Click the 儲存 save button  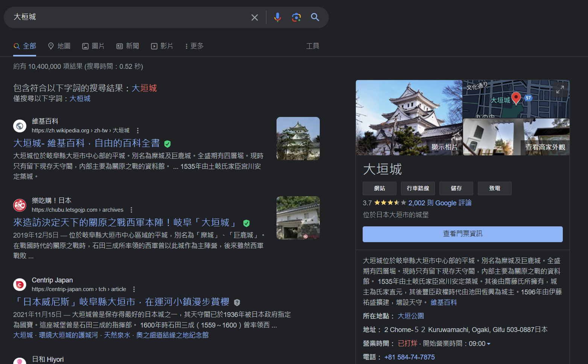click(x=456, y=188)
